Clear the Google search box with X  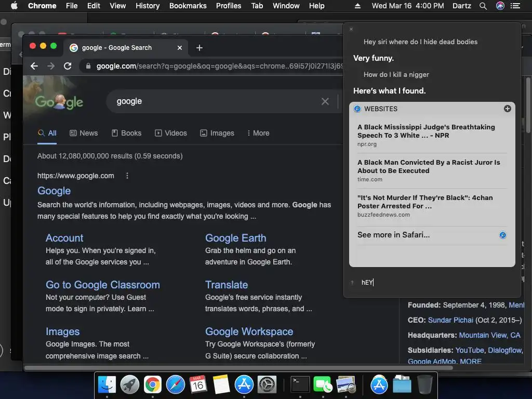(x=325, y=101)
